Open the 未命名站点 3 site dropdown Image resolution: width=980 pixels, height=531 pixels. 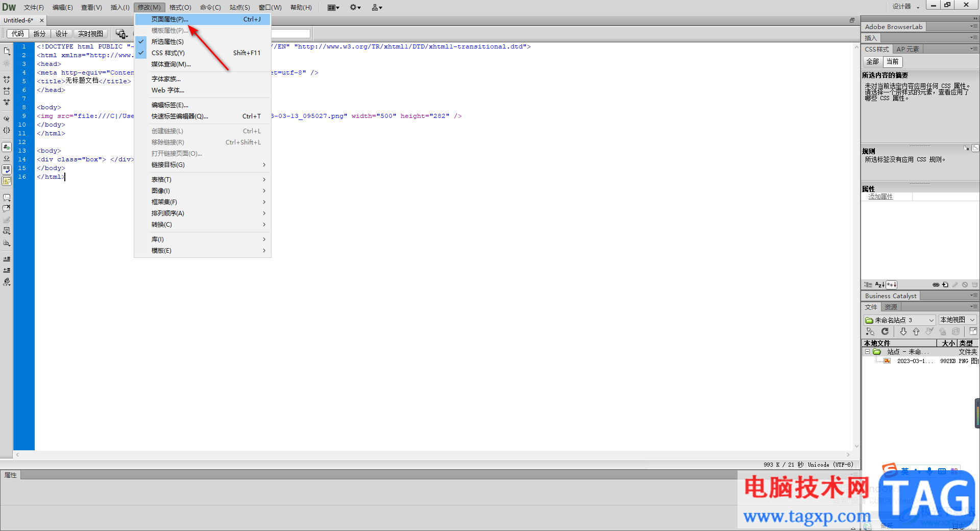click(x=899, y=320)
